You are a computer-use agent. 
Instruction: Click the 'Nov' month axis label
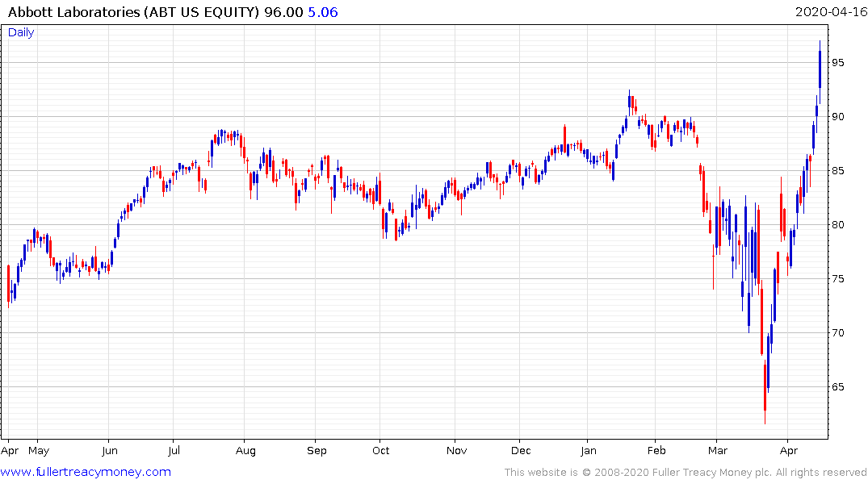(456, 451)
